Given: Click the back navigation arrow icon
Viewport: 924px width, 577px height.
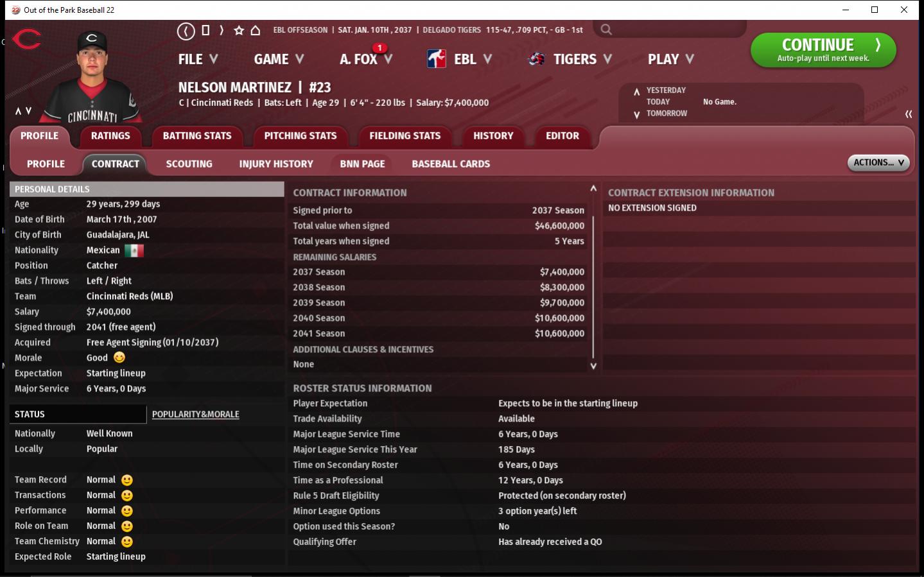Looking at the screenshot, I should point(186,30).
